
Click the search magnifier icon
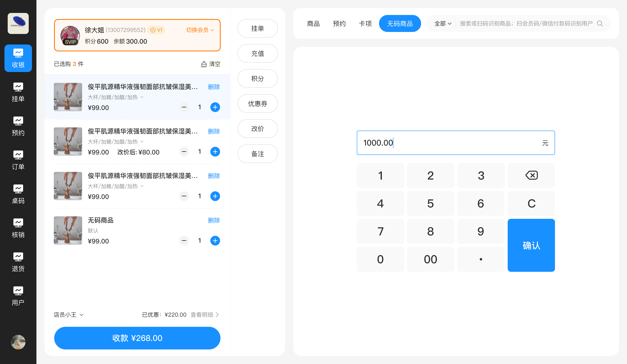pyautogui.click(x=600, y=24)
